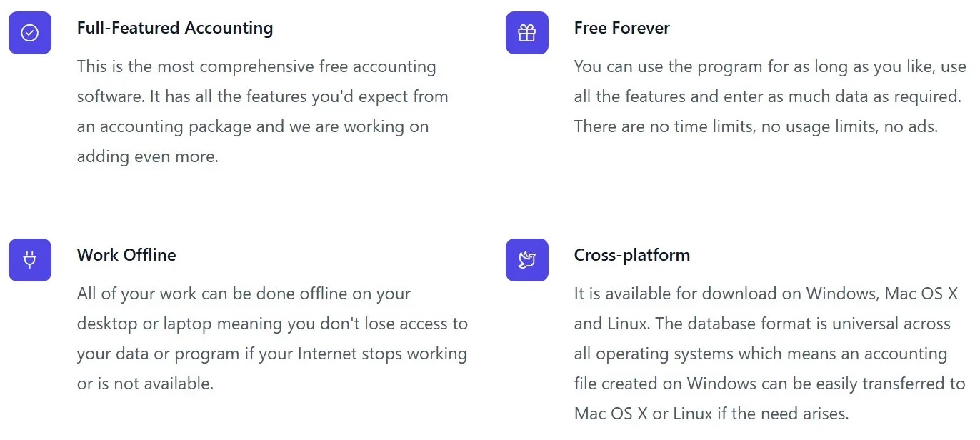Viewport: 980px width, 440px height.
Task: Click the dove icon beside Cross-platform
Action: pos(527,260)
